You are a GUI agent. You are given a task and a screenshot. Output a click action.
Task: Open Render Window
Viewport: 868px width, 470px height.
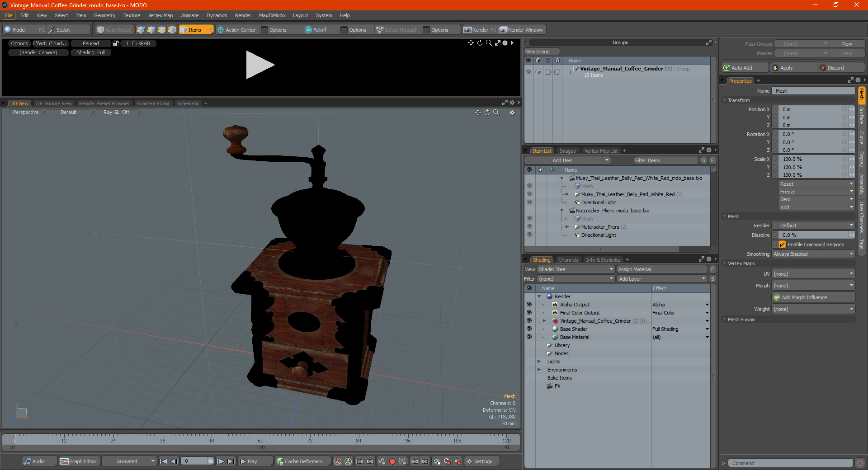click(x=521, y=30)
